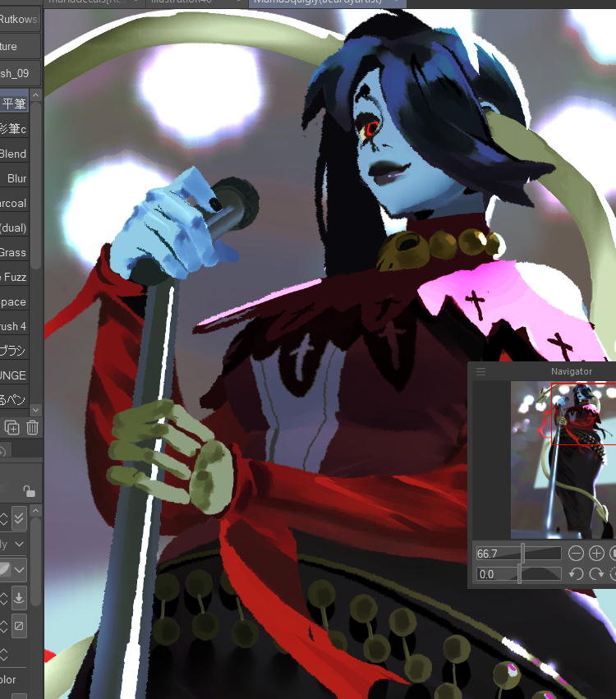
Task: Click brush list scroll-down arrow
Action: tap(36, 410)
